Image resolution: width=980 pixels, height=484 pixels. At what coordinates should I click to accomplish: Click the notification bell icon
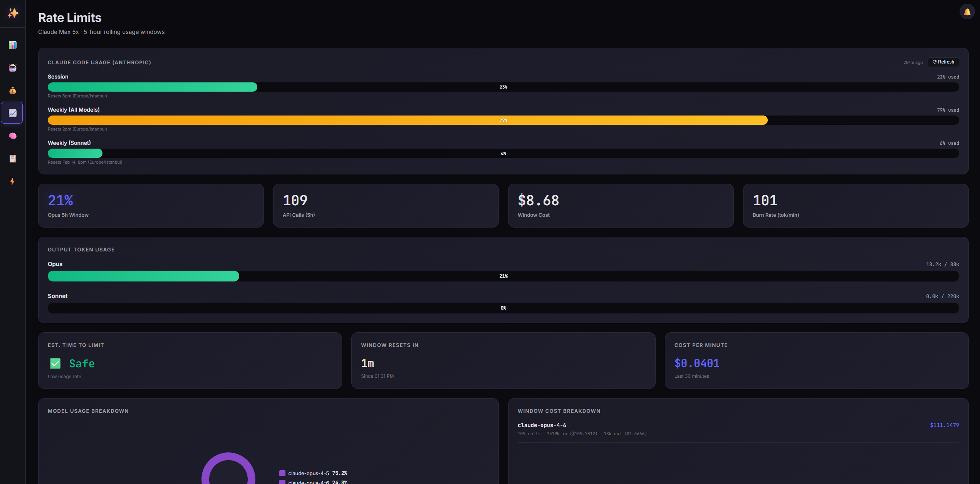967,12
